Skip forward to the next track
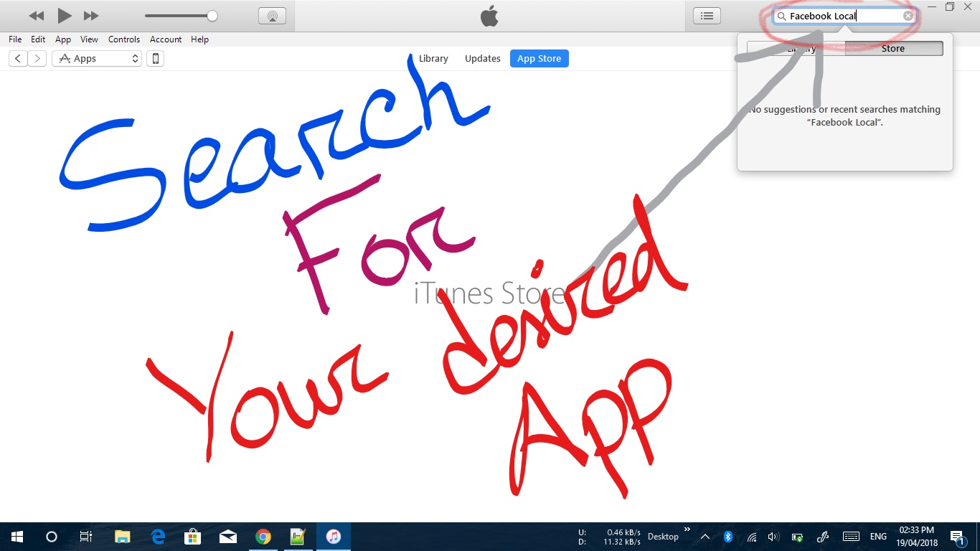Screen dimensions: 980x551 pyautogui.click(x=91, y=16)
